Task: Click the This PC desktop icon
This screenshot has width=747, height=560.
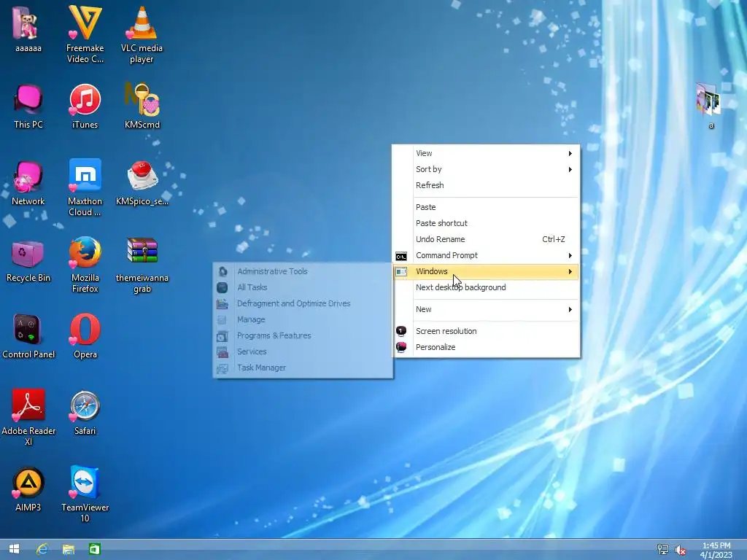Action: (x=28, y=106)
